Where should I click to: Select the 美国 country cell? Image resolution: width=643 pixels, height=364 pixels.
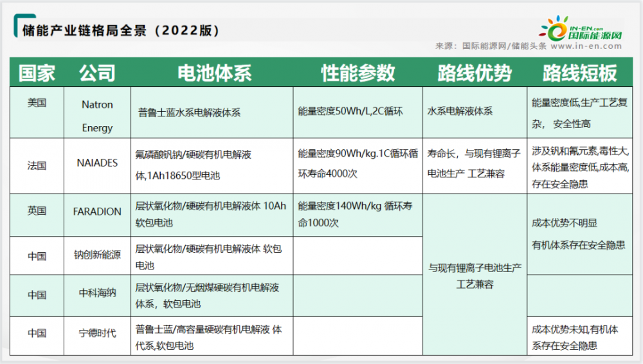coord(37,103)
